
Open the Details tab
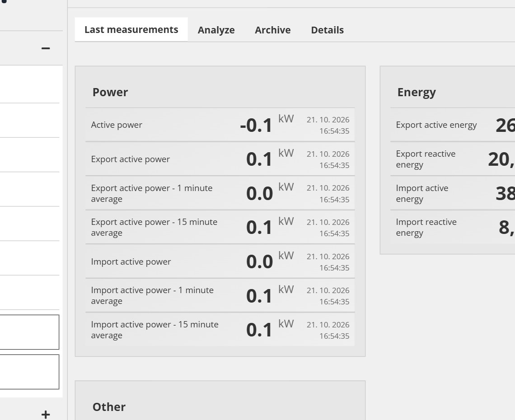point(327,30)
